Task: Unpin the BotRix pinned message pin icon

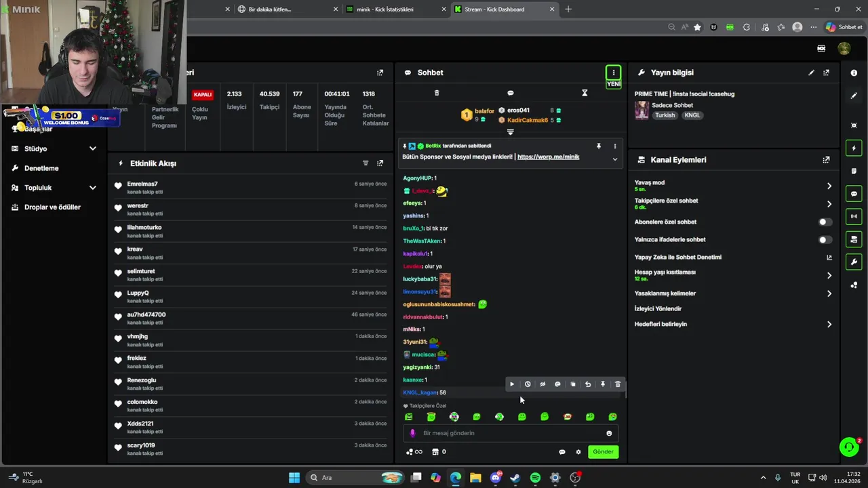Action: coord(599,146)
